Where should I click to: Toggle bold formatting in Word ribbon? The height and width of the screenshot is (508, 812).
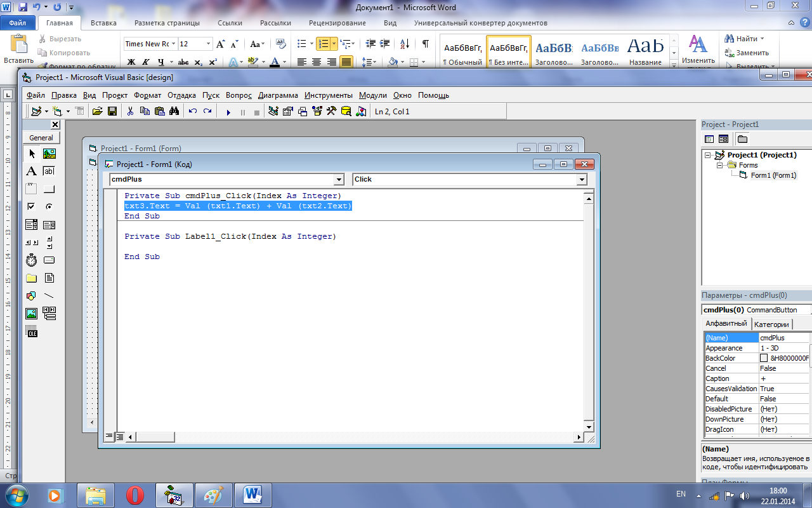(x=131, y=62)
